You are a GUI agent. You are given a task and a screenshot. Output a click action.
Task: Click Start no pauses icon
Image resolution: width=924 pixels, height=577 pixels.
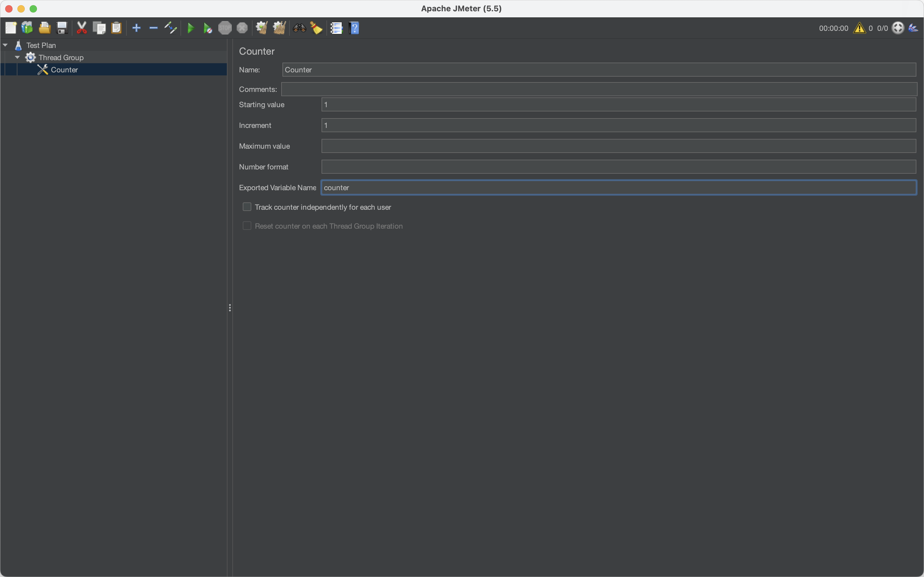(208, 28)
